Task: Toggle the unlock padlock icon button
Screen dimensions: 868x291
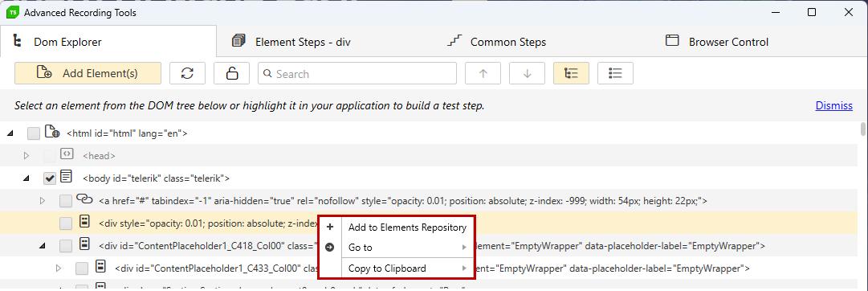Action: coord(231,73)
